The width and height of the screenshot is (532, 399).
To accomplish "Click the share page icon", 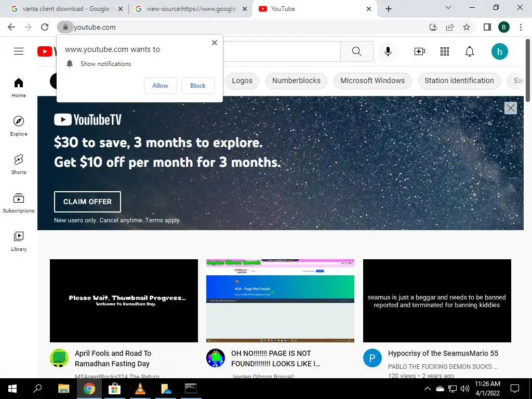I will coord(450,27).
